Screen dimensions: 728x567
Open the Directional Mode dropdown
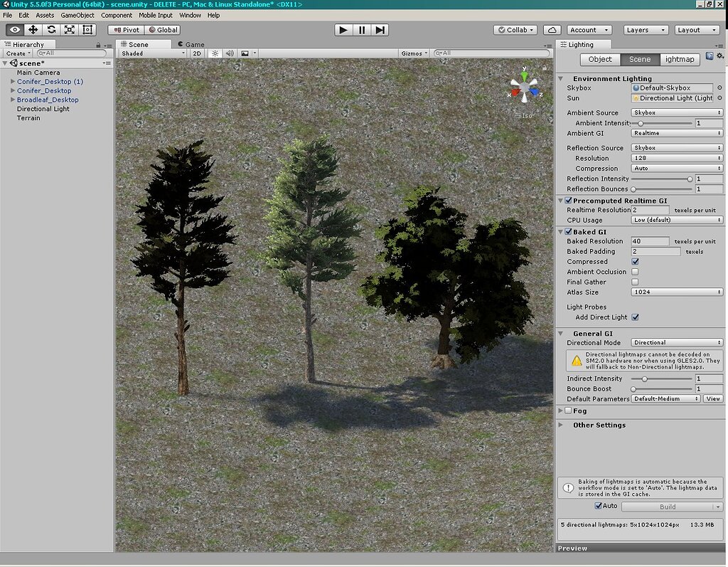coord(675,342)
